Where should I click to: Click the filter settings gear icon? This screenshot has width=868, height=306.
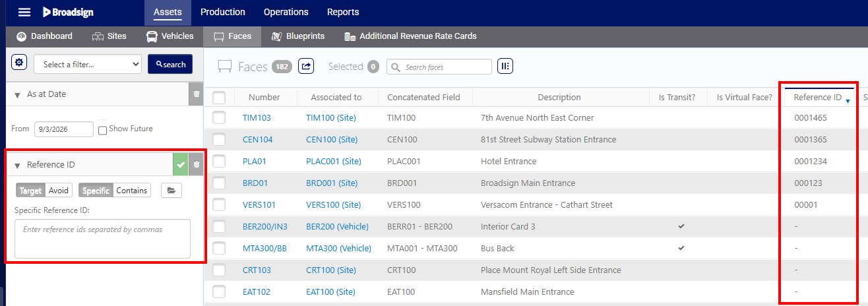(19, 63)
